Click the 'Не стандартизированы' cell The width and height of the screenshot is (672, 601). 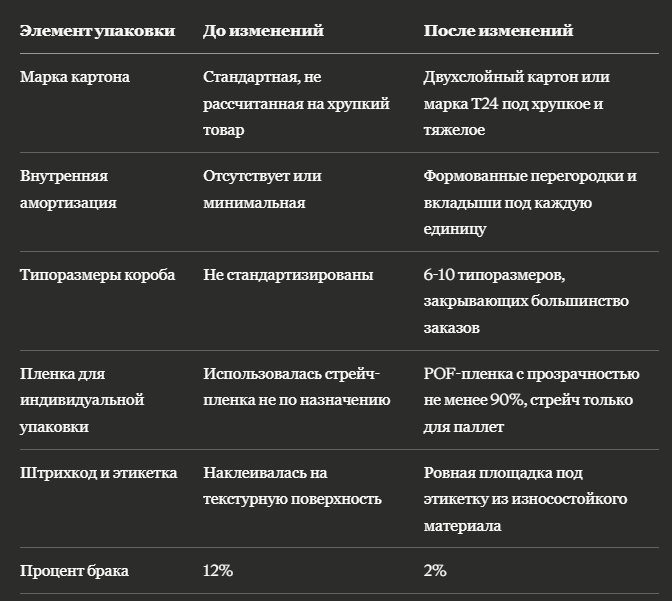tap(288, 275)
